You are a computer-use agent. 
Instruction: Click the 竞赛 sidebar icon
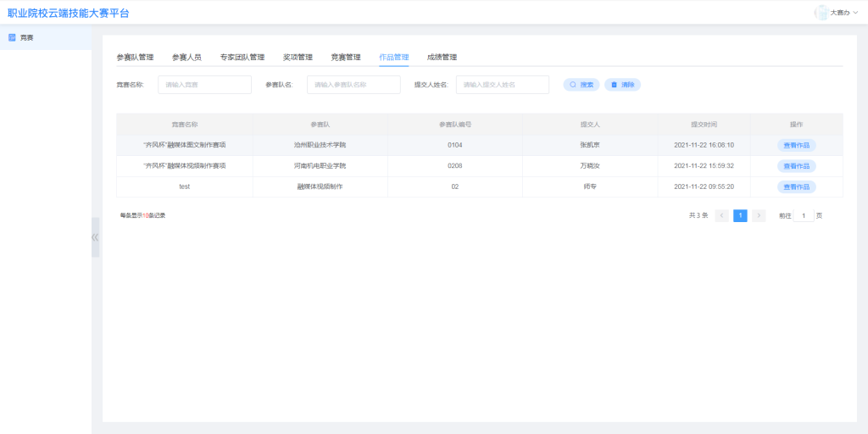[x=12, y=37]
